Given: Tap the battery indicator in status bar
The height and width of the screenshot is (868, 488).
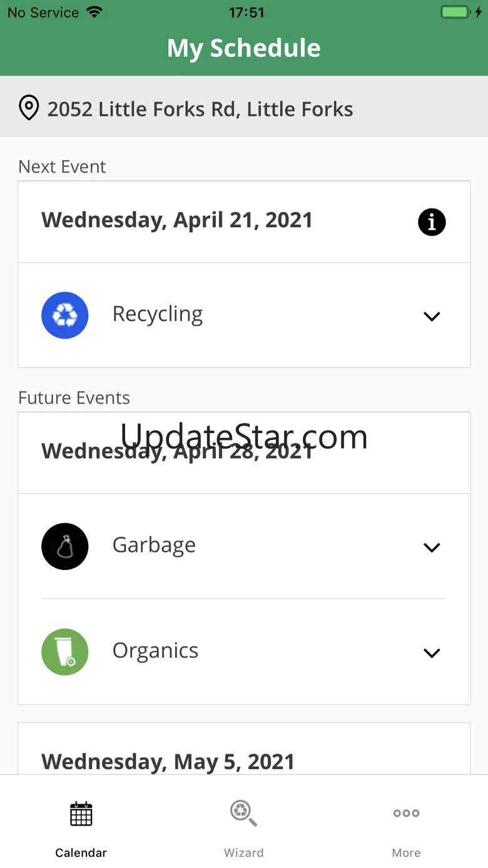Looking at the screenshot, I should (455, 13).
